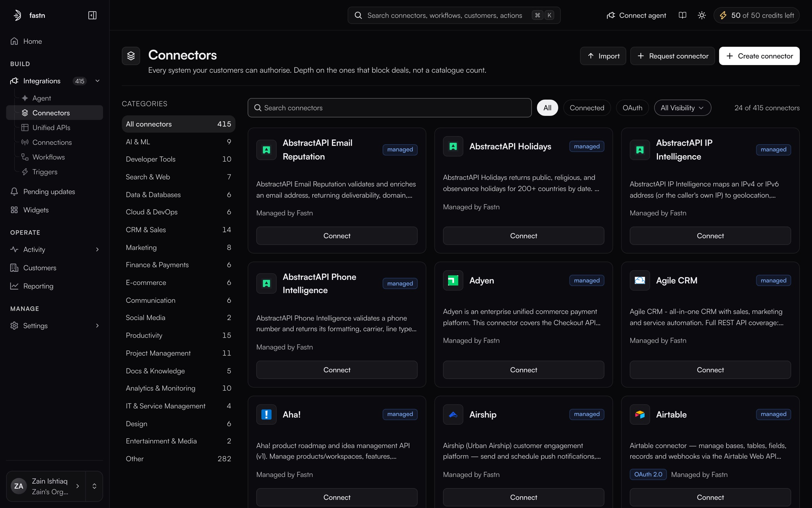Image resolution: width=812 pixels, height=508 pixels.
Task: Select CRM & Sales category
Action: pos(178,230)
